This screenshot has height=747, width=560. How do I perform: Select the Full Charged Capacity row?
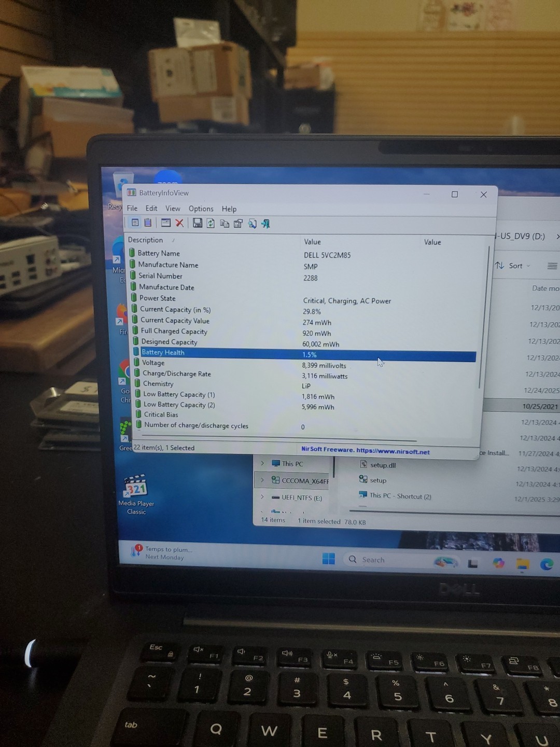306,332
